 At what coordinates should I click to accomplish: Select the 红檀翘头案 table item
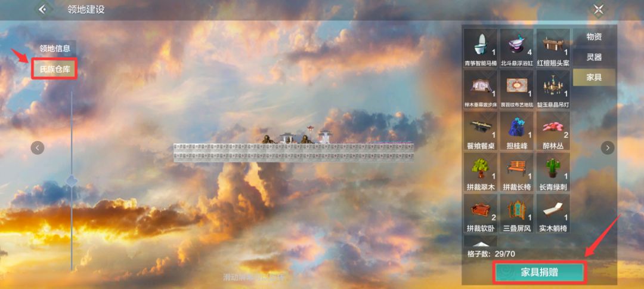tap(553, 48)
